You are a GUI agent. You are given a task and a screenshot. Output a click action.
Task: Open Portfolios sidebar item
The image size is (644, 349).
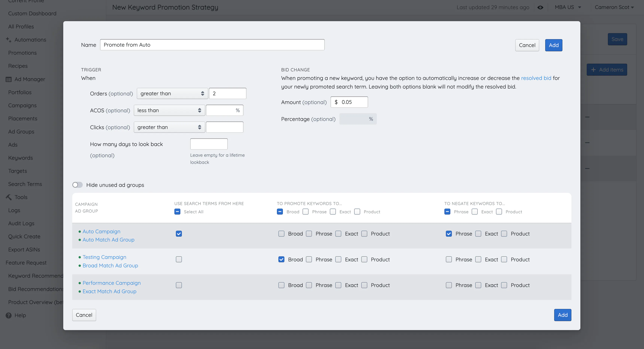coord(20,92)
